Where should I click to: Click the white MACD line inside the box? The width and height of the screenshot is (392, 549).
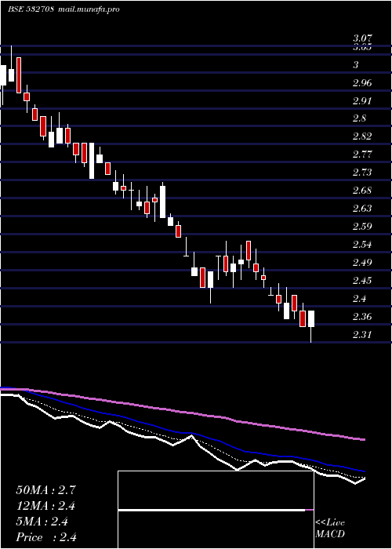tap(212, 511)
